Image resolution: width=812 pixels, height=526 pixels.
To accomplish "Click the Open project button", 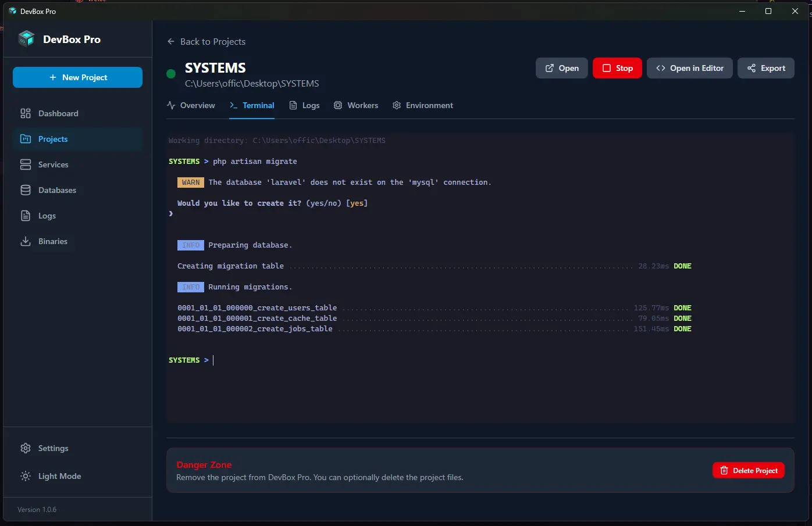I will [562, 68].
